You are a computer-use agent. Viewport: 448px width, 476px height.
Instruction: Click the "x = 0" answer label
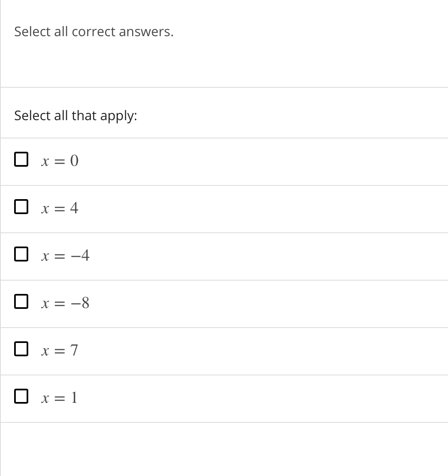pyautogui.click(x=59, y=161)
